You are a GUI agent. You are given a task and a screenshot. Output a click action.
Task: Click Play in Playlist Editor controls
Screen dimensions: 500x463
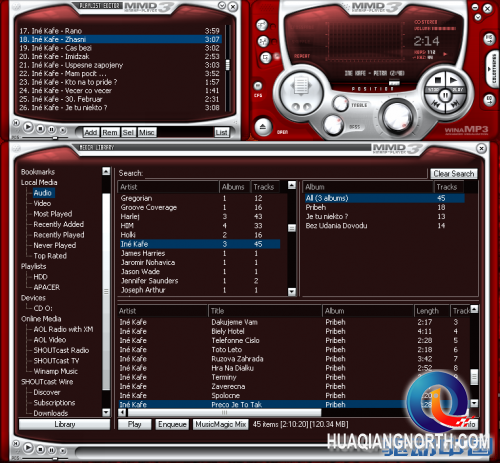28,127
